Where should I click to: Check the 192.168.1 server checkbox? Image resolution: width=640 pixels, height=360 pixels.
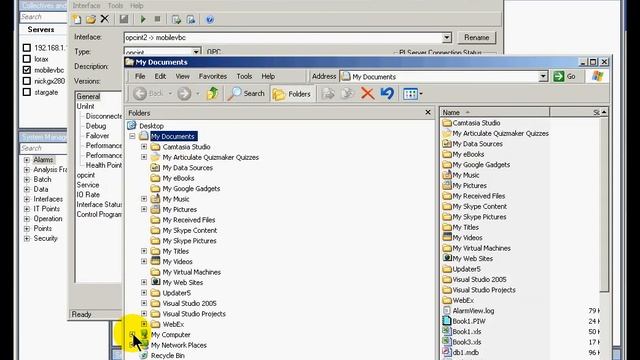coord(27,48)
